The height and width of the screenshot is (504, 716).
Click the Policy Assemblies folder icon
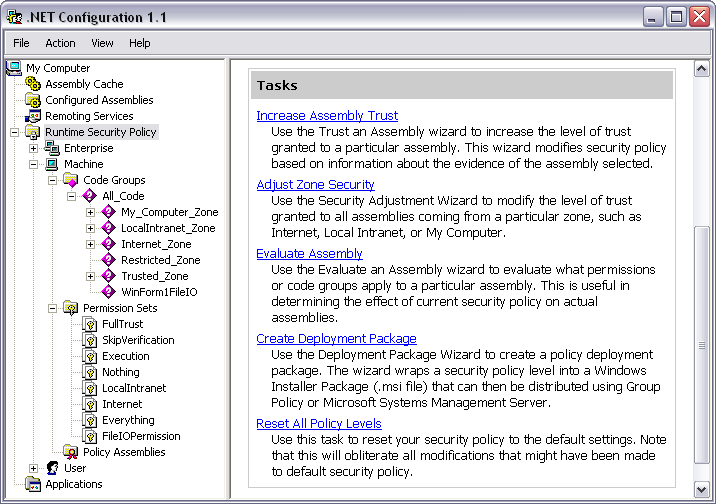click(71, 452)
